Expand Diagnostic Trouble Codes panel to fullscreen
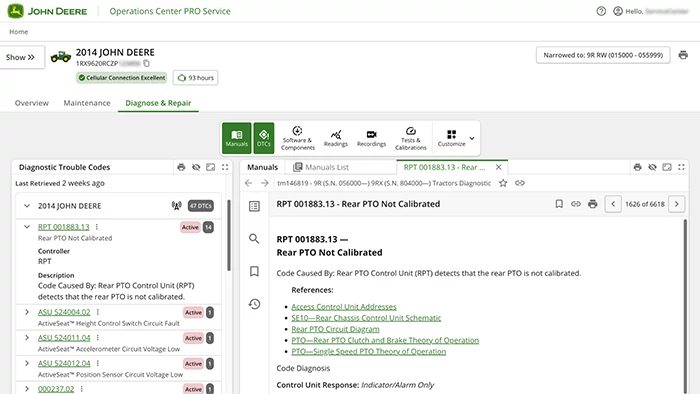700x394 pixels. coord(225,167)
